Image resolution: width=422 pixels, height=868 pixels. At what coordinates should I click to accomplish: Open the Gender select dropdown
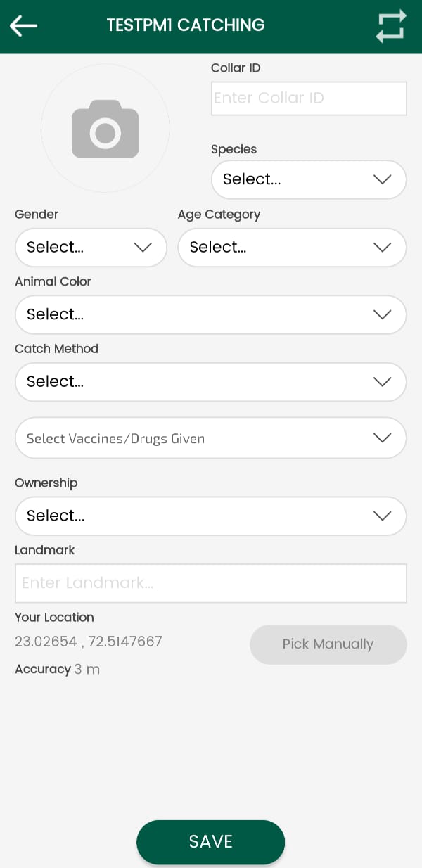pyautogui.click(x=77, y=247)
